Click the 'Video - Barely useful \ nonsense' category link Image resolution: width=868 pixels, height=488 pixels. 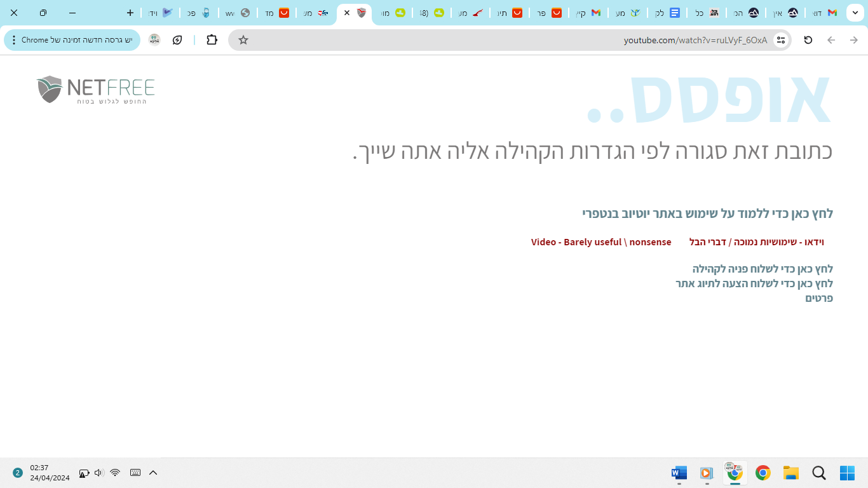point(601,242)
